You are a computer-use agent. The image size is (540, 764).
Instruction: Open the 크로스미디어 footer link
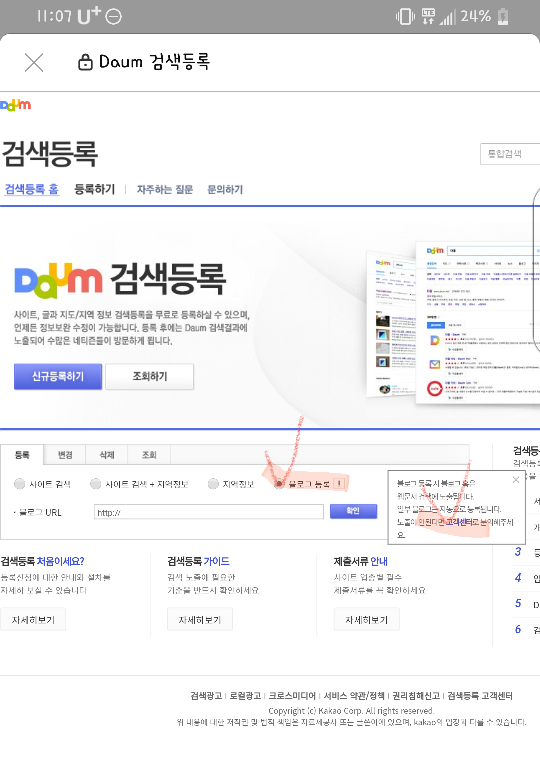[x=292, y=696]
